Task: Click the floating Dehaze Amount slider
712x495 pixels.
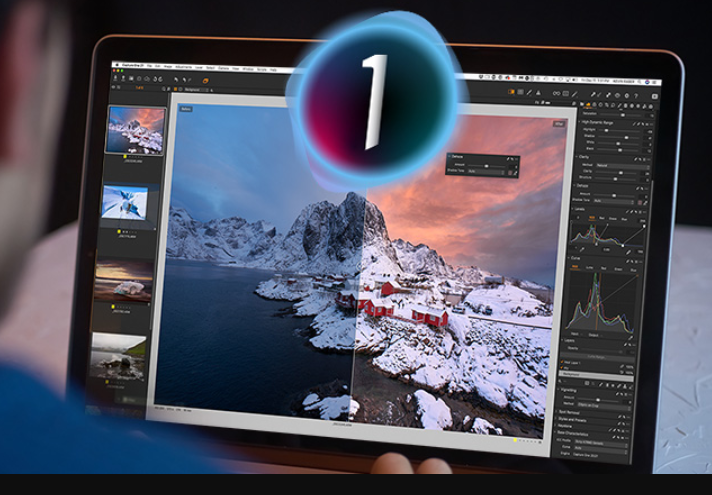Action: pyautogui.click(x=486, y=166)
